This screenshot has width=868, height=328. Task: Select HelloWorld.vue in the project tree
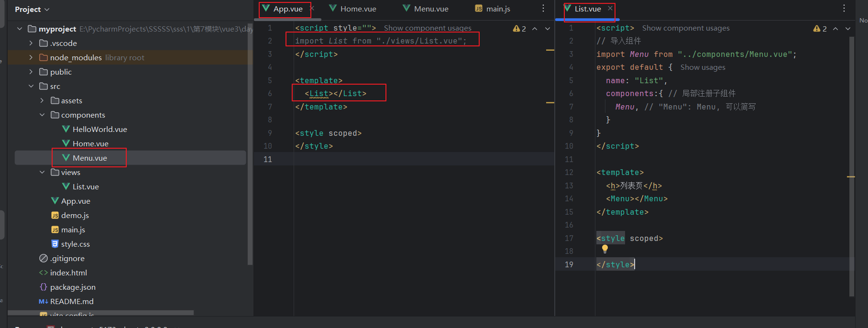99,129
